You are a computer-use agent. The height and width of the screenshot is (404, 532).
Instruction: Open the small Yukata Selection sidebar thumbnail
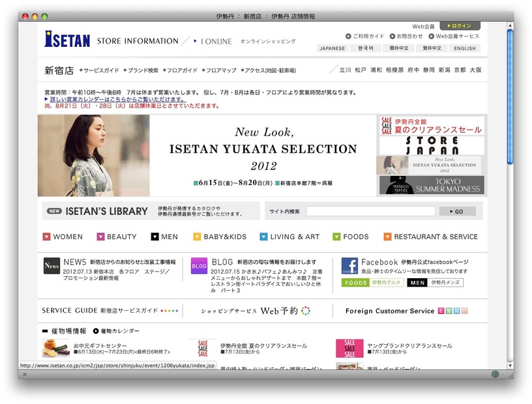[429, 166]
